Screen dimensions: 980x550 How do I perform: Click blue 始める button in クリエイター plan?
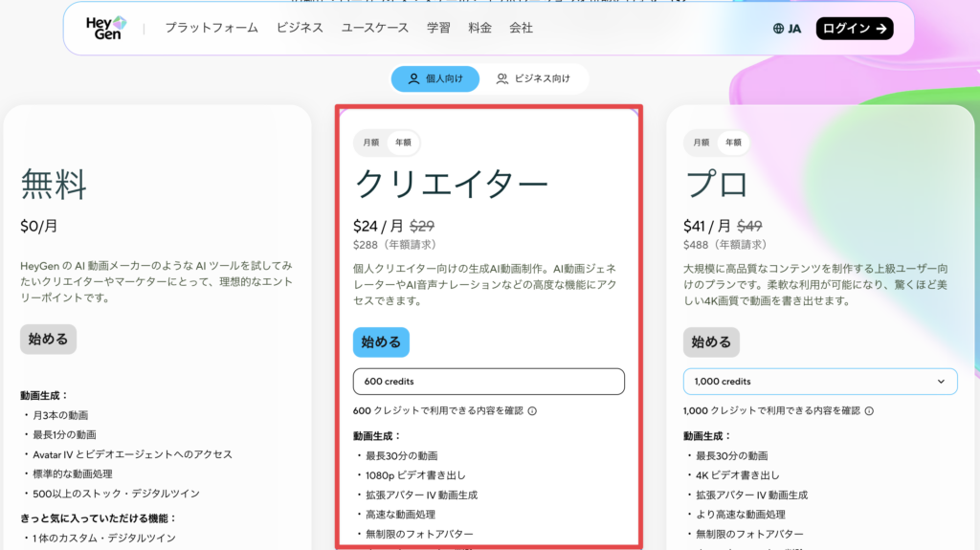tap(381, 341)
